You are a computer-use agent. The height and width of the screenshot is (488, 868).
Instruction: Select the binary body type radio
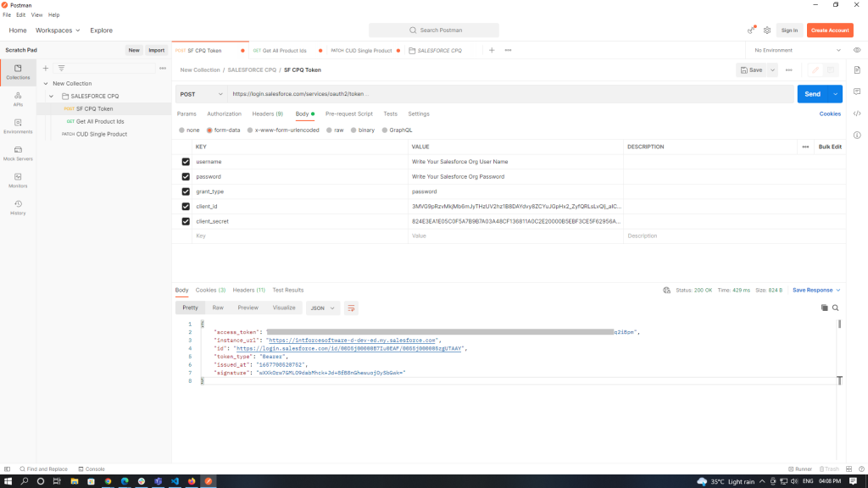(353, 130)
